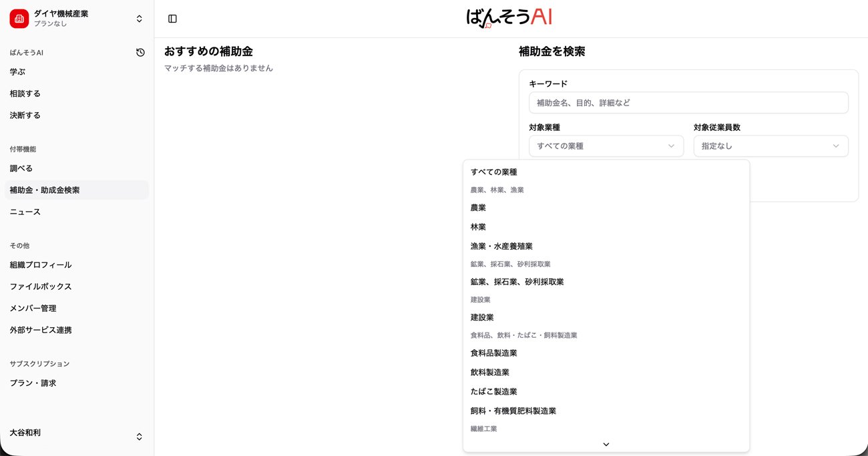Open メンバー管理 in the sidebar

[x=33, y=308]
